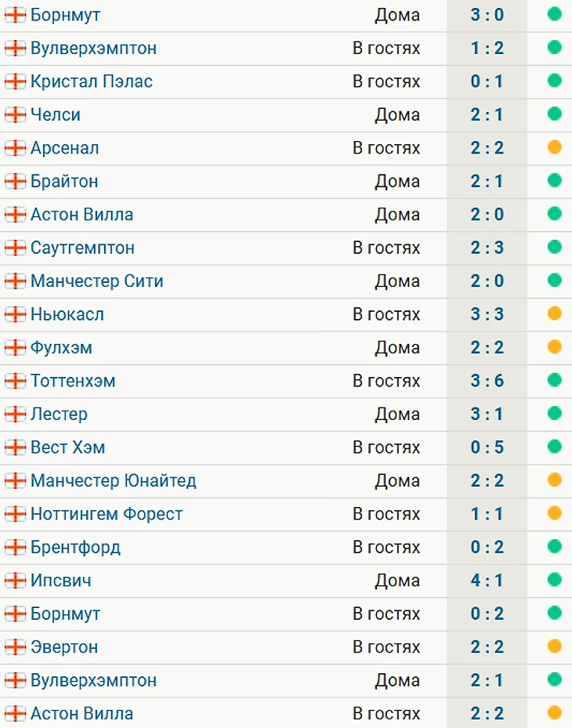Click flag icon next to Тоттенхэм

15,381
